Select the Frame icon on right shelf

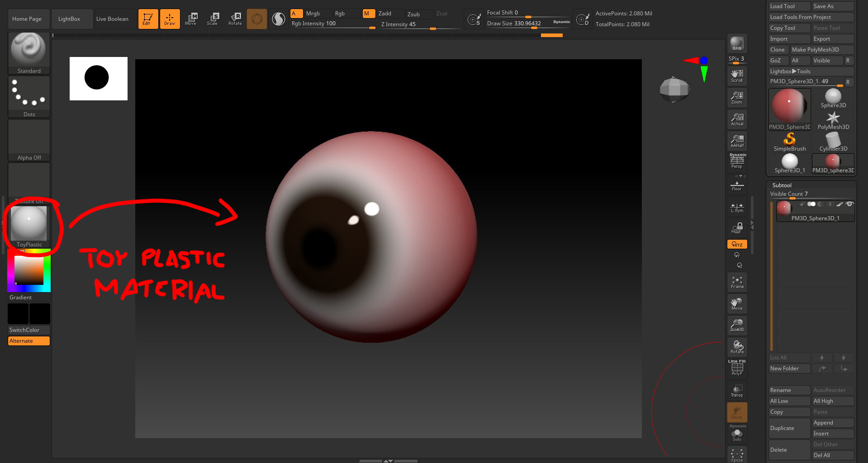(736, 281)
